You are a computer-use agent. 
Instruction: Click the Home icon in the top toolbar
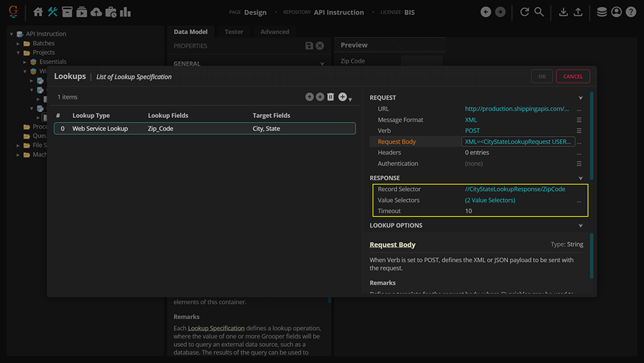pyautogui.click(x=38, y=12)
